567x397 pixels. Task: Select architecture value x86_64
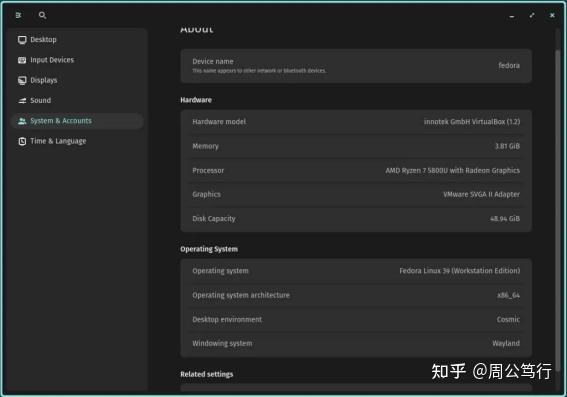tap(508, 295)
